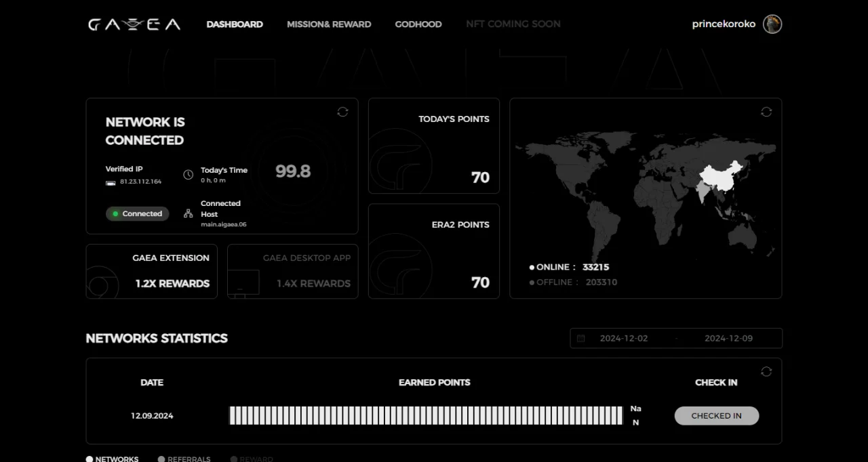Click the Verified IP card icon
This screenshot has height=462, width=868.
pyautogui.click(x=111, y=182)
